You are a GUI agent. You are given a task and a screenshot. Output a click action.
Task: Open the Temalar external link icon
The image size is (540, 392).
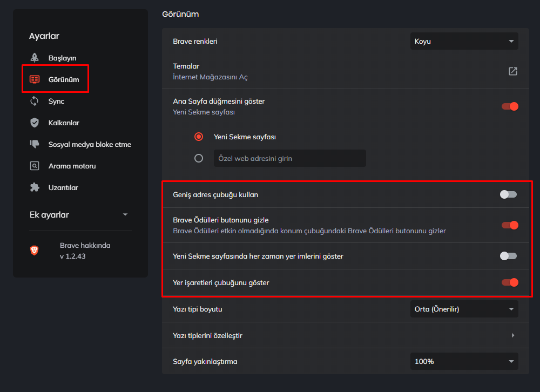coord(513,71)
